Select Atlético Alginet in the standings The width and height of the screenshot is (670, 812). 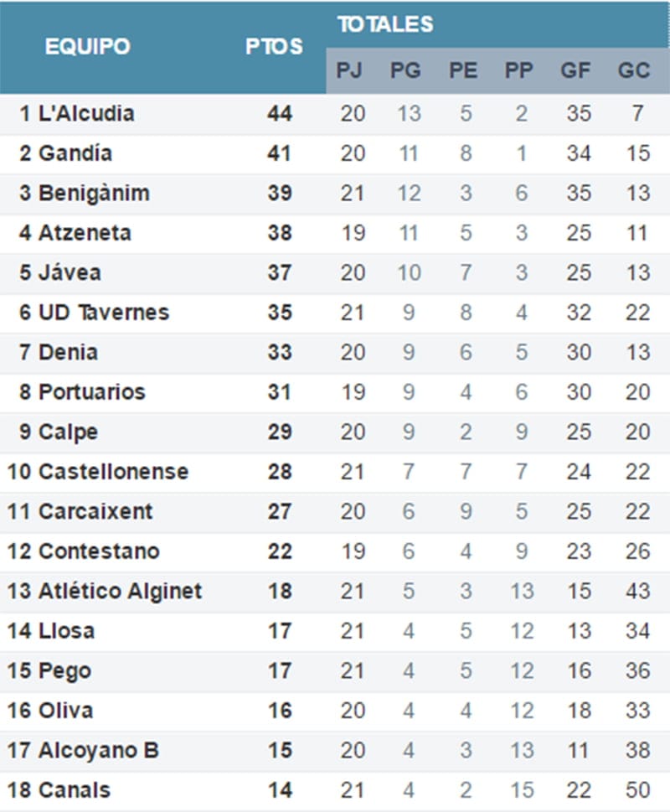pyautogui.click(x=120, y=591)
